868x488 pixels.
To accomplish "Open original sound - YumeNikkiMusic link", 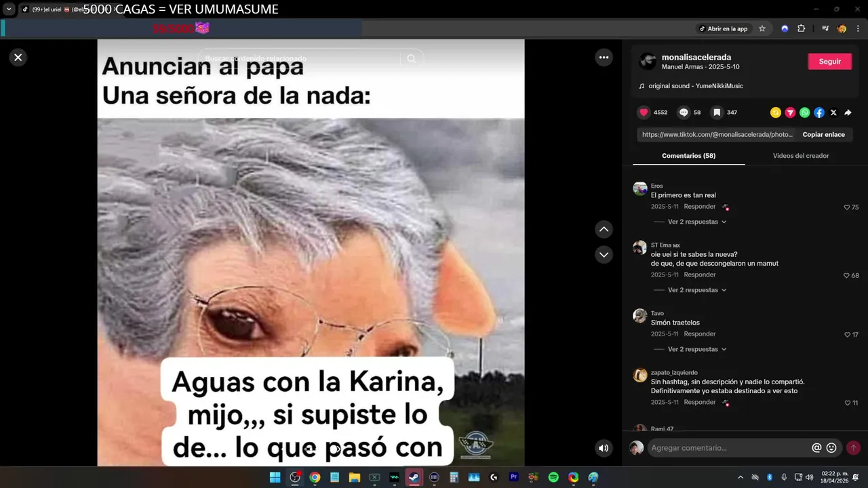I will click(695, 86).
